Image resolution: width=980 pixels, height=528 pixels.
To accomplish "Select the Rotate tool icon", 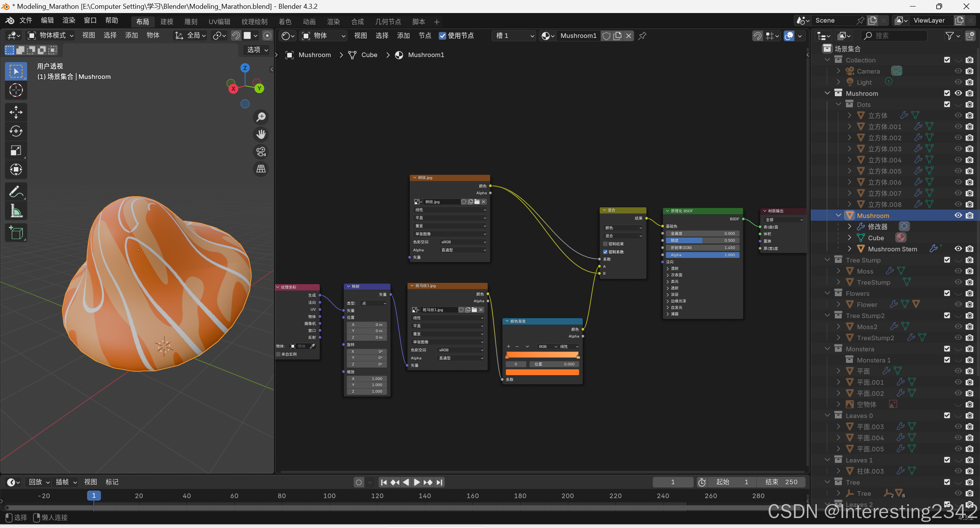I will pyautogui.click(x=16, y=131).
